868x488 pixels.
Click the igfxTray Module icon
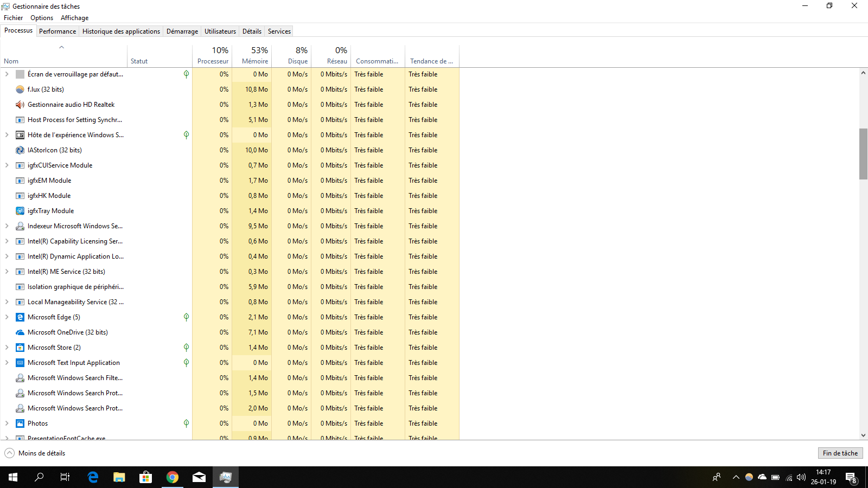tap(20, 211)
